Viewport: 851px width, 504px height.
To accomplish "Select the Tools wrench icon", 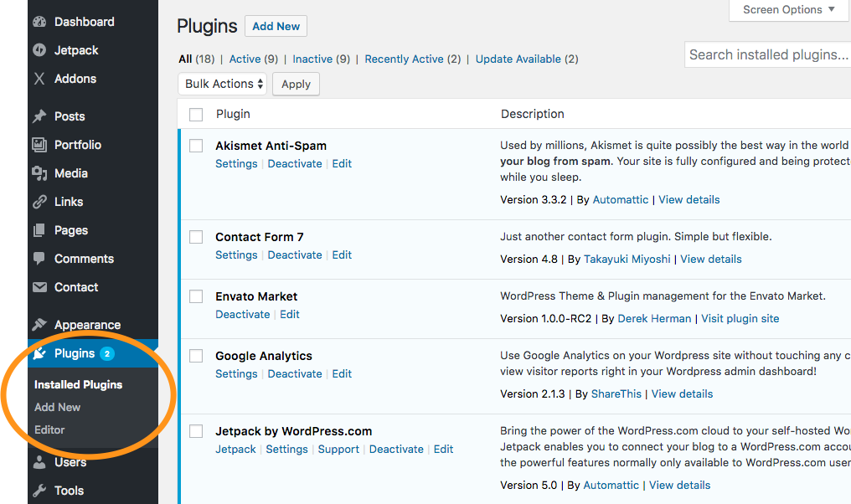I will pyautogui.click(x=39, y=491).
